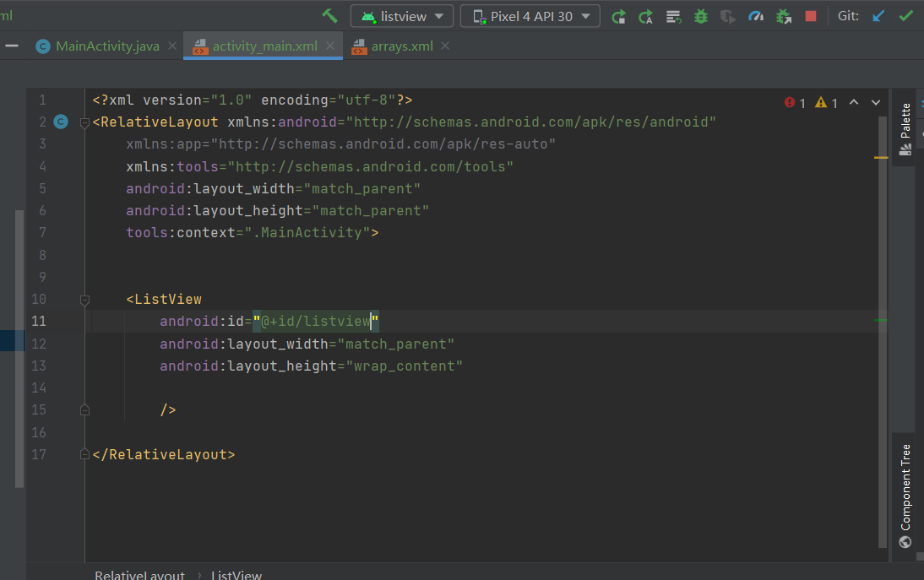The image size is (924, 580).
Task: Click the Apply Code Changes icon
Action: 673,16
